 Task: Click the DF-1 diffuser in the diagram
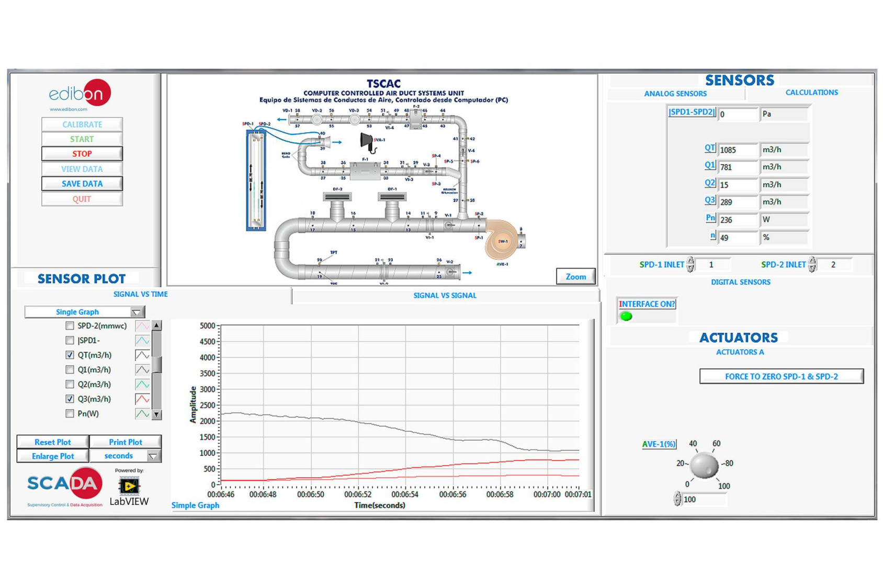[392, 197]
